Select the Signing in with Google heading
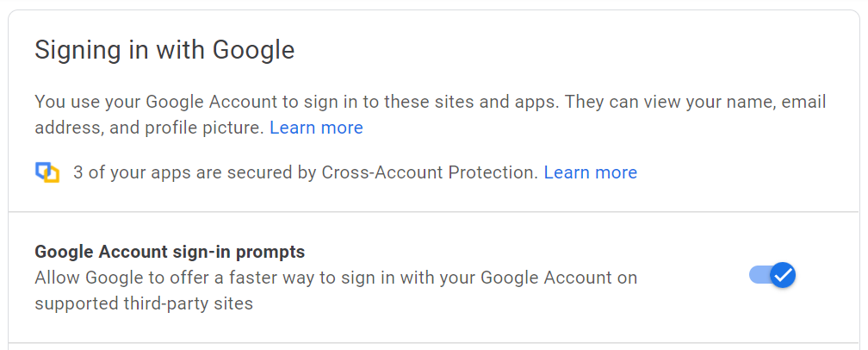The image size is (868, 350). click(x=164, y=50)
